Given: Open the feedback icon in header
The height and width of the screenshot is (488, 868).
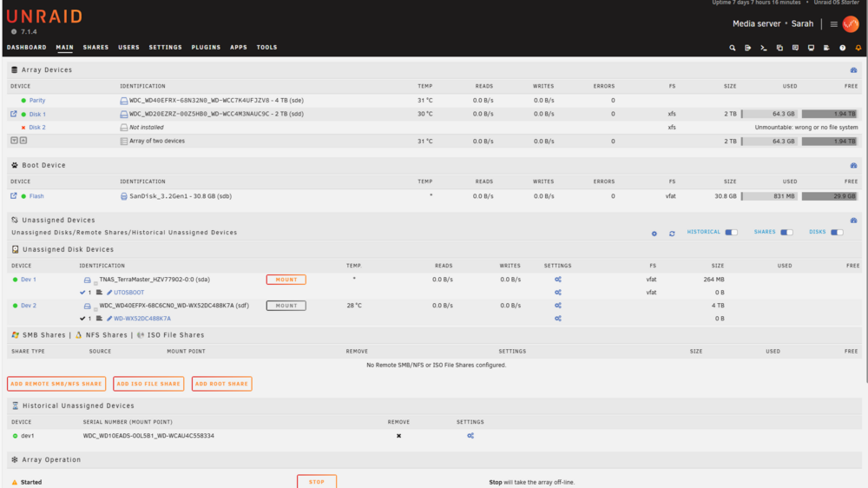Looking at the screenshot, I should point(795,48).
